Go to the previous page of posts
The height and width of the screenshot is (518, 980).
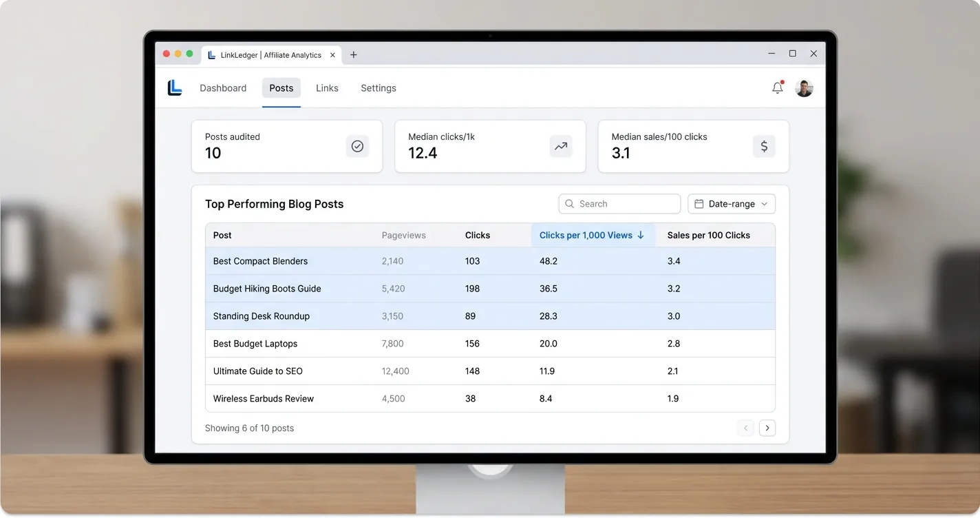tap(745, 428)
